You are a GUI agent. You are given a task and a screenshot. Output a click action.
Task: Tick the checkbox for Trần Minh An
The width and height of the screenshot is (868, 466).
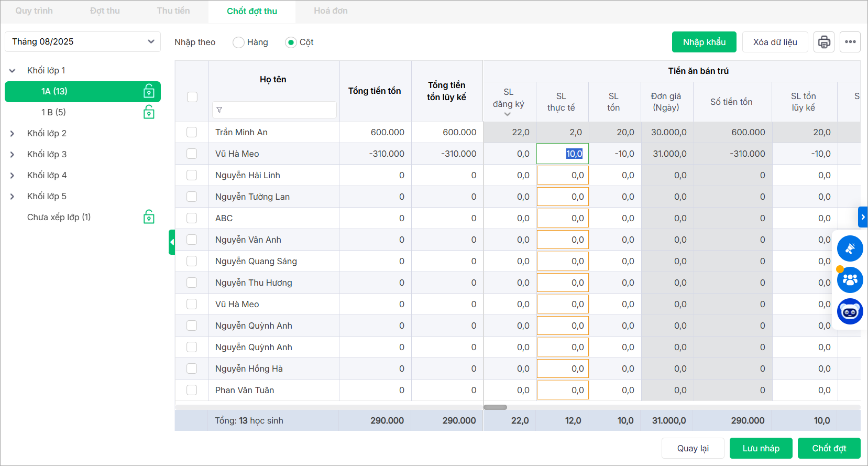point(192,132)
